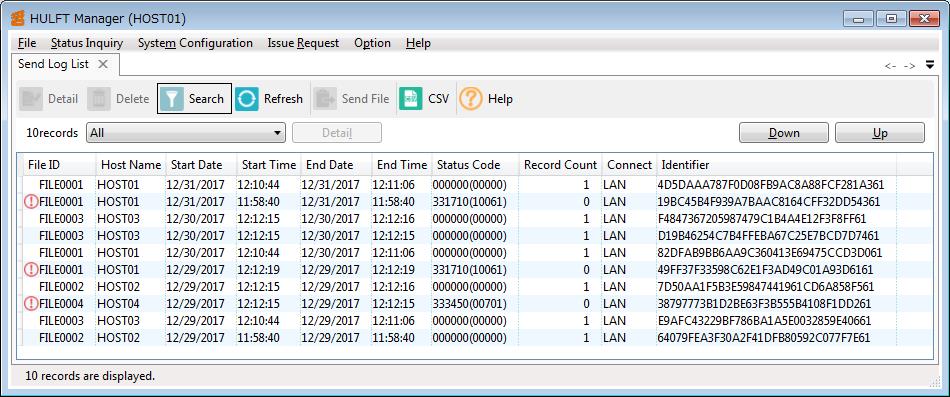
Task: Click error icon on 11:58:40 FILE0001 row
Action: [31, 202]
